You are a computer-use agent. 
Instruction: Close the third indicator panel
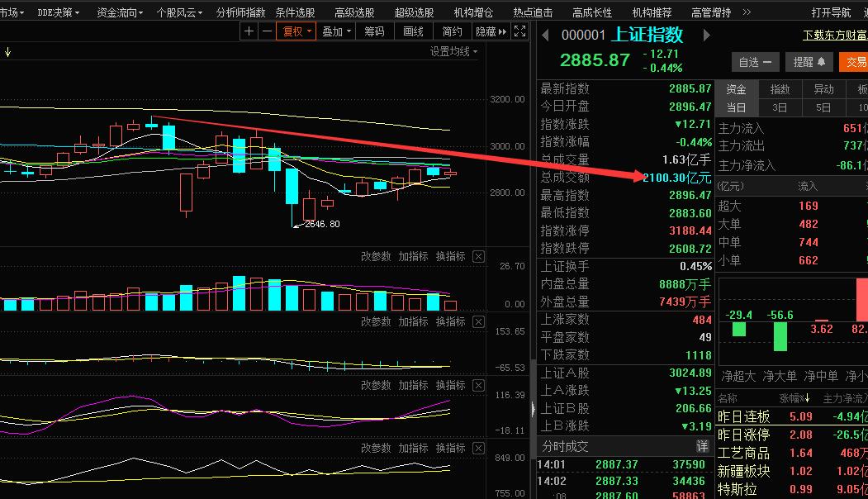[x=479, y=386]
